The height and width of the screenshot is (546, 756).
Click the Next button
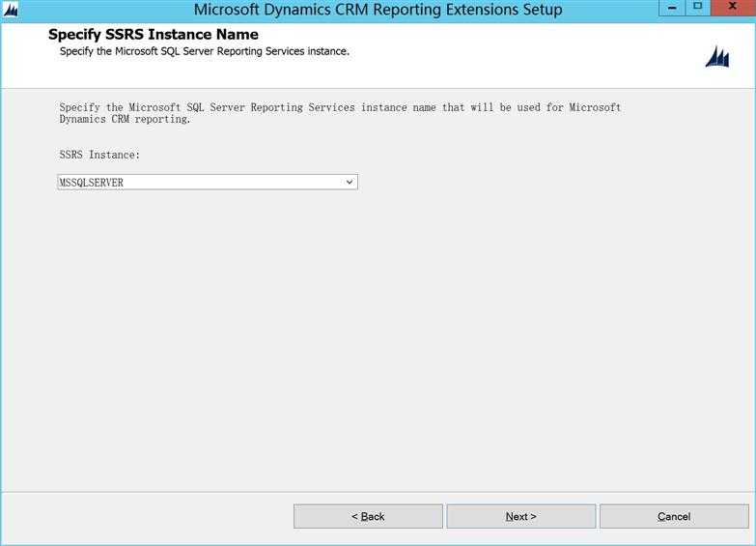pyautogui.click(x=520, y=516)
